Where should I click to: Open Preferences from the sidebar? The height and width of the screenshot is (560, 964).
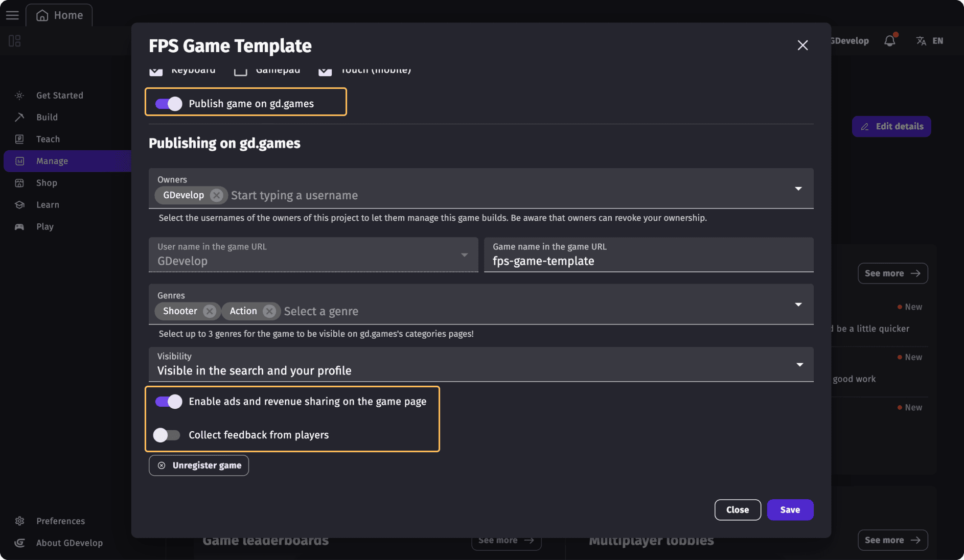60,521
